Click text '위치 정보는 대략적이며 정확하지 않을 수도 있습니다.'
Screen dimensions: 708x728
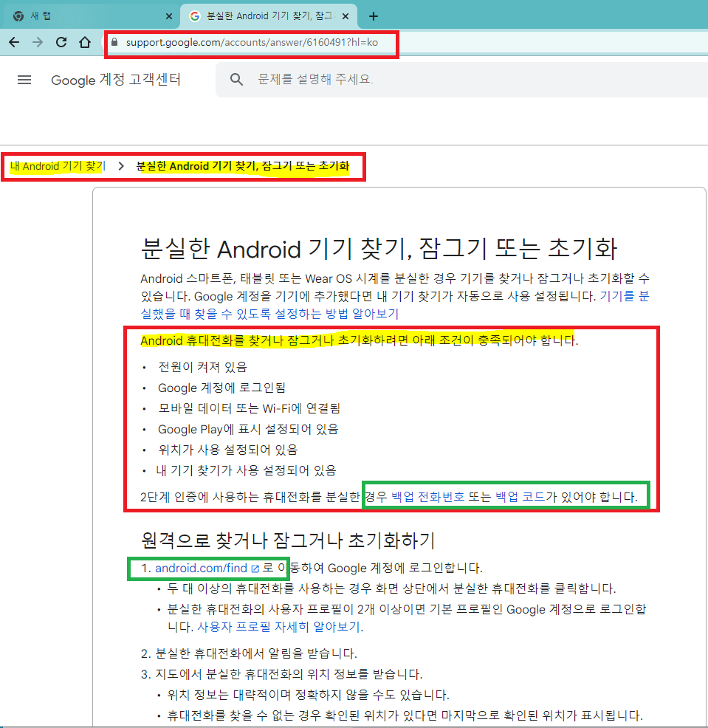(309, 695)
